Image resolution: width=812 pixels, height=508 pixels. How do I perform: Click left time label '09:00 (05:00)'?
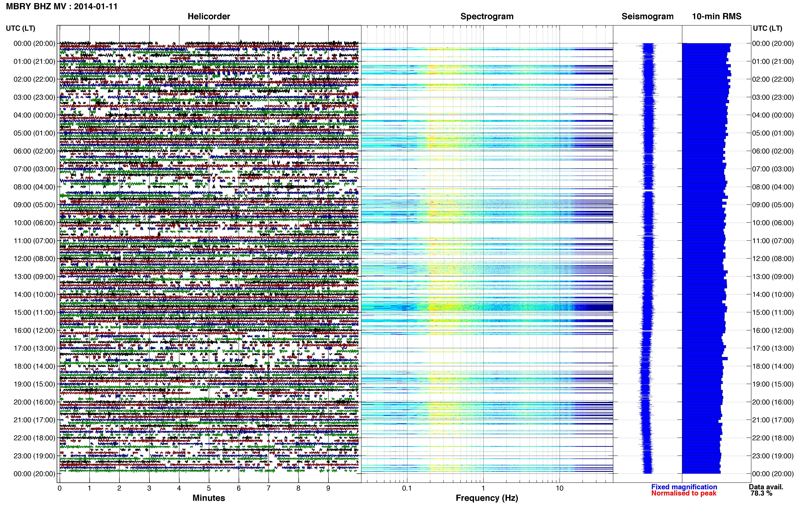(34, 205)
